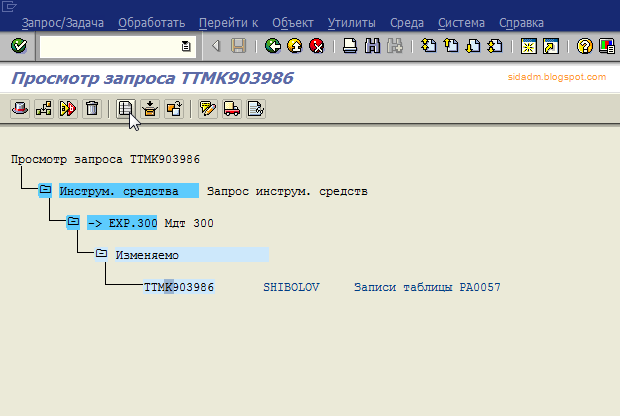Select request TTMK903986 in tree
This screenshot has height=416, width=620.
click(x=179, y=287)
